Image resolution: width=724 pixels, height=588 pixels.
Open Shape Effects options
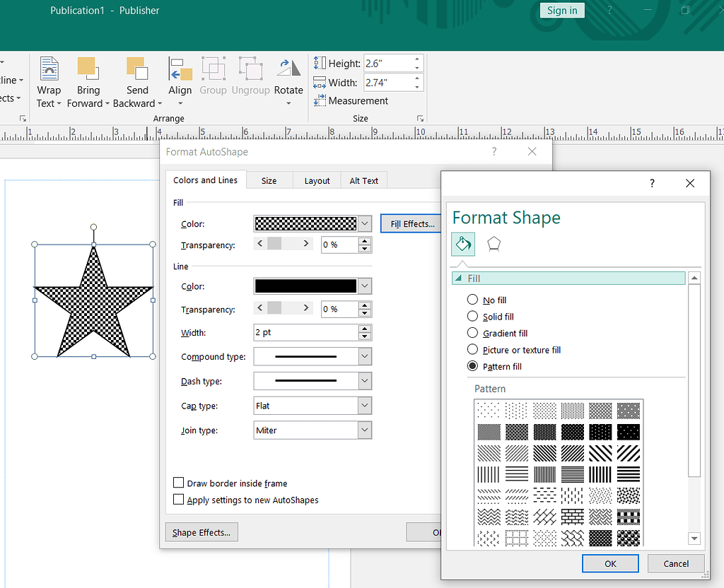(x=201, y=531)
